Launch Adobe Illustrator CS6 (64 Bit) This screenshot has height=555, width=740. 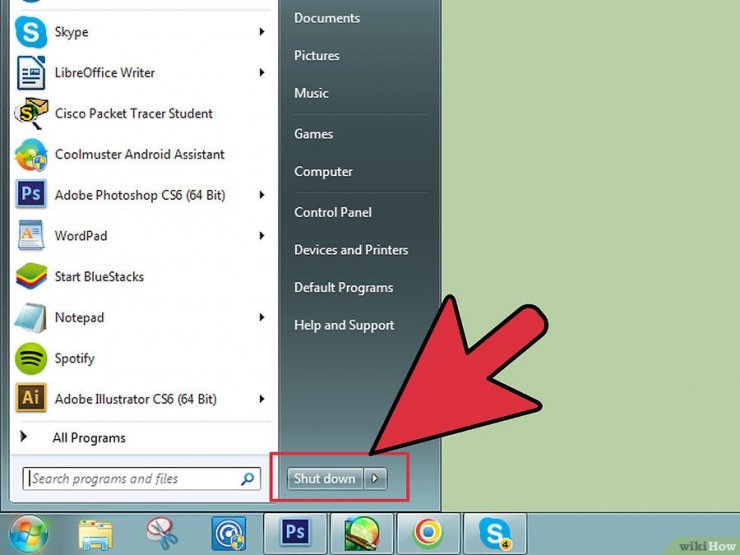tap(135, 399)
